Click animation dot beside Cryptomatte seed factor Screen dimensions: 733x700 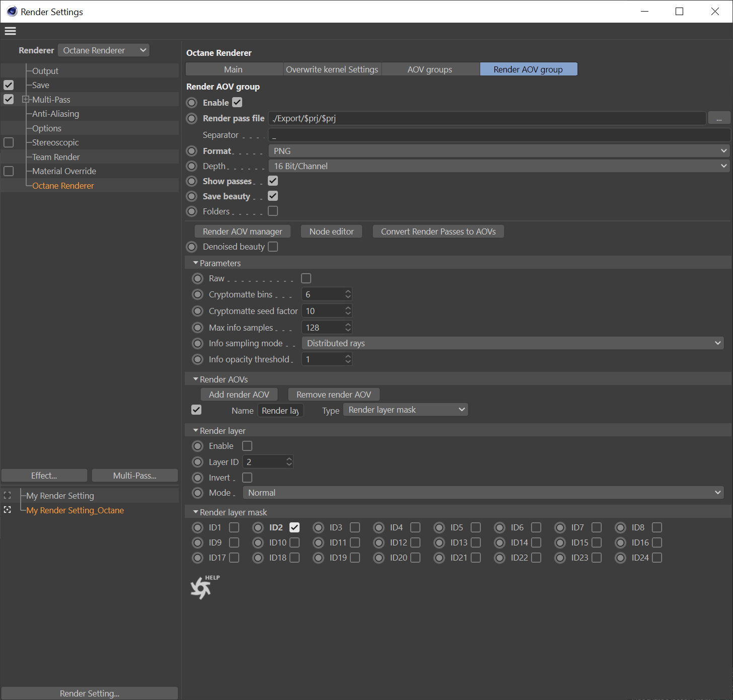198,311
